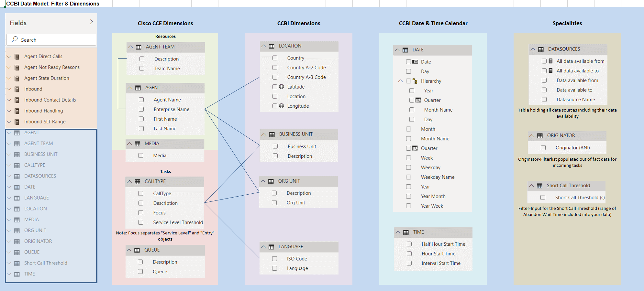
Task: Click the Inbound Handling measure icon
Action: [17, 111]
